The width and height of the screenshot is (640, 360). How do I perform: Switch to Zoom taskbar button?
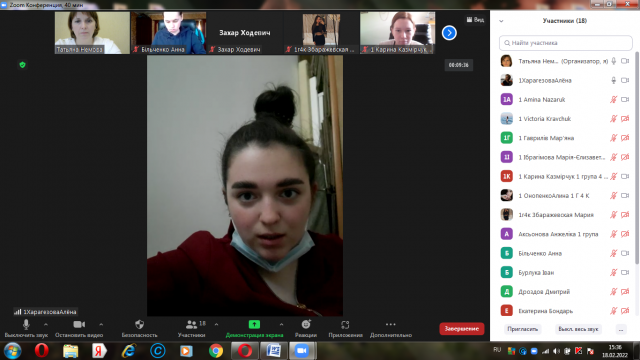tap(302, 351)
